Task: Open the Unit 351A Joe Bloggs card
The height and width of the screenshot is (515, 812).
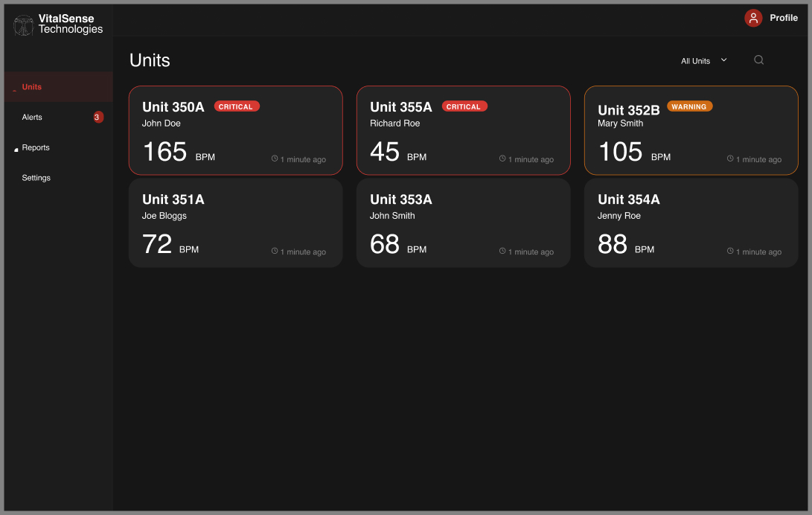Action: pyautogui.click(x=235, y=223)
